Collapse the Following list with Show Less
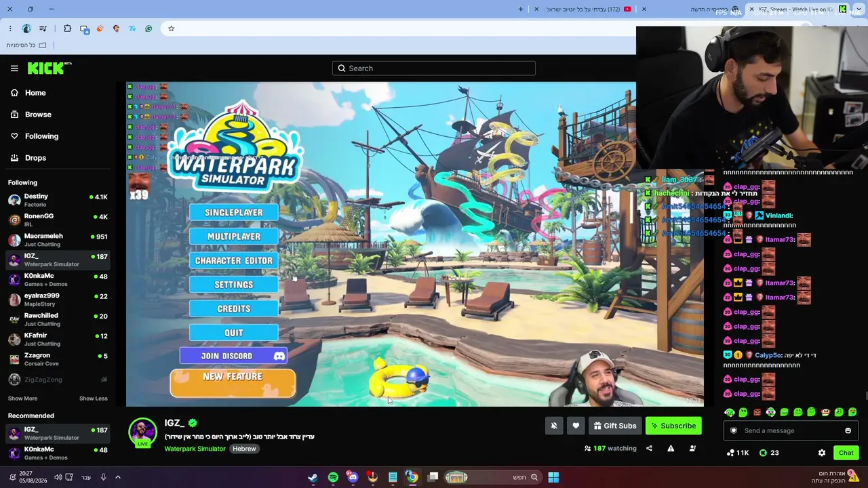Viewport: 868px width, 488px height. click(x=94, y=399)
